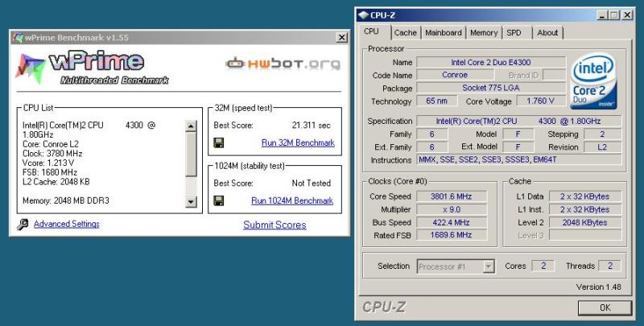Click the FSB: 1680 MHz line
The width and height of the screenshot is (644, 326).
pyautogui.click(x=50, y=172)
